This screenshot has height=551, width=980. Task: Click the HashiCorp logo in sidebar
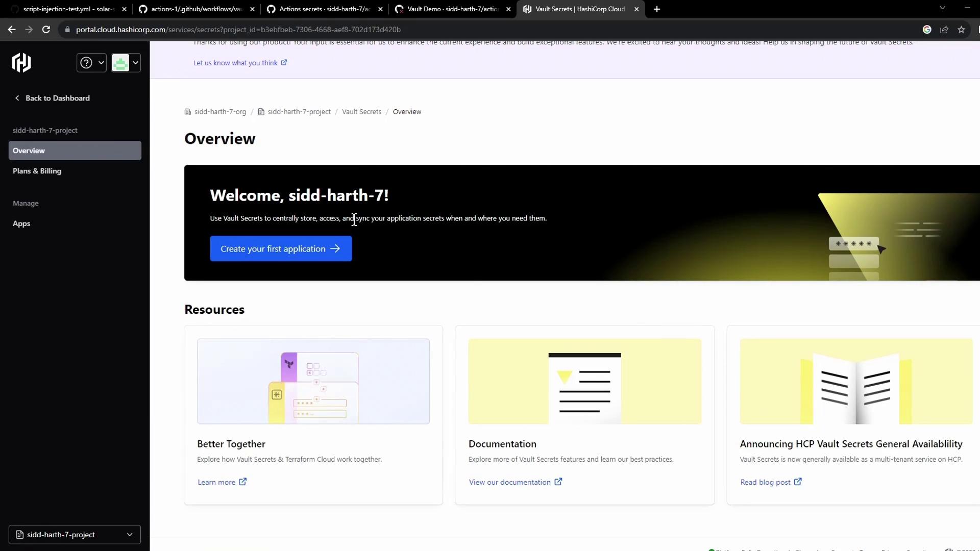21,63
